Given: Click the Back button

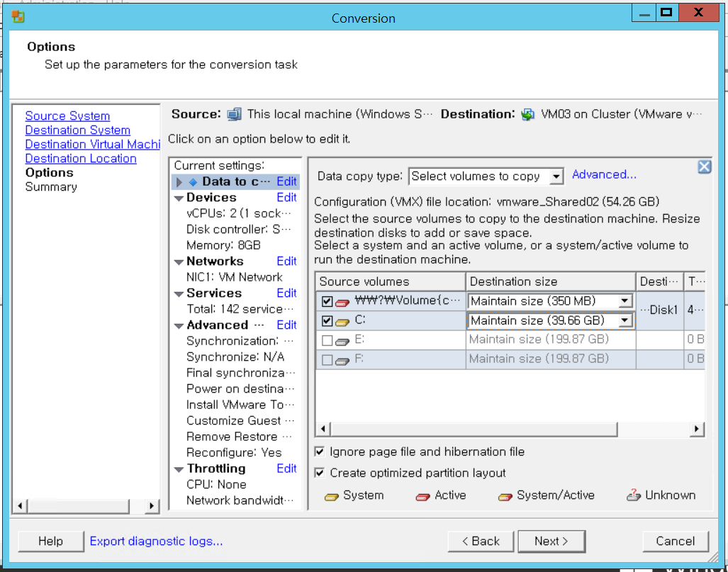Looking at the screenshot, I should coord(481,541).
